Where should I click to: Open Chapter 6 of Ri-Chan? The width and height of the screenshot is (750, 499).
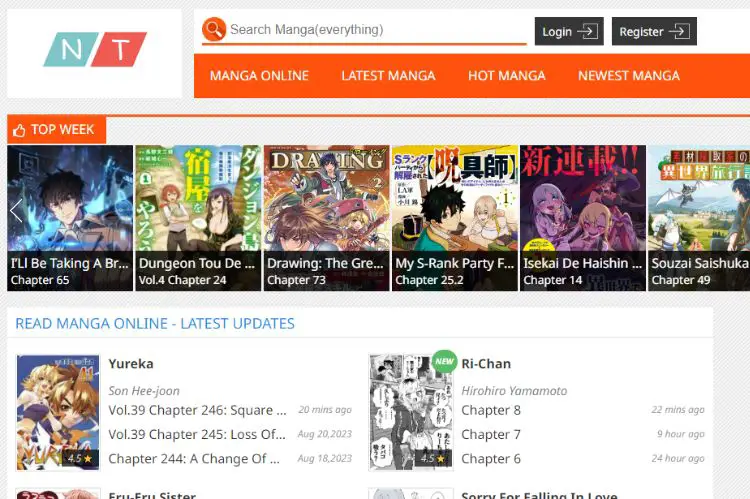pyautogui.click(x=491, y=459)
